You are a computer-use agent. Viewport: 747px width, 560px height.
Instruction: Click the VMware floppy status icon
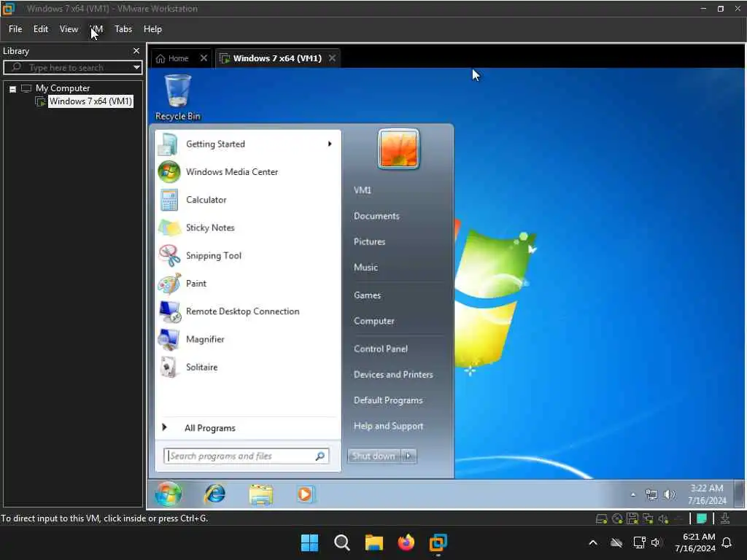click(632, 518)
